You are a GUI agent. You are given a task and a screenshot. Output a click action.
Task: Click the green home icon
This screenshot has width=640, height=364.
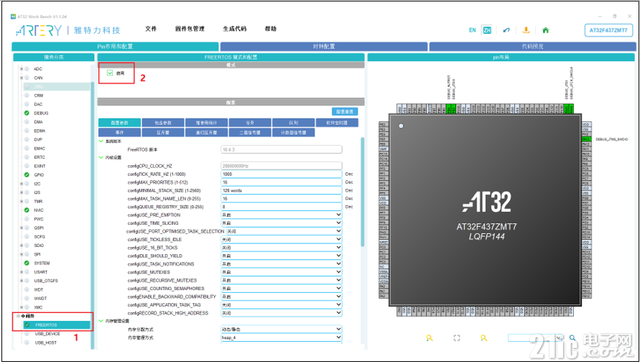coord(545,30)
